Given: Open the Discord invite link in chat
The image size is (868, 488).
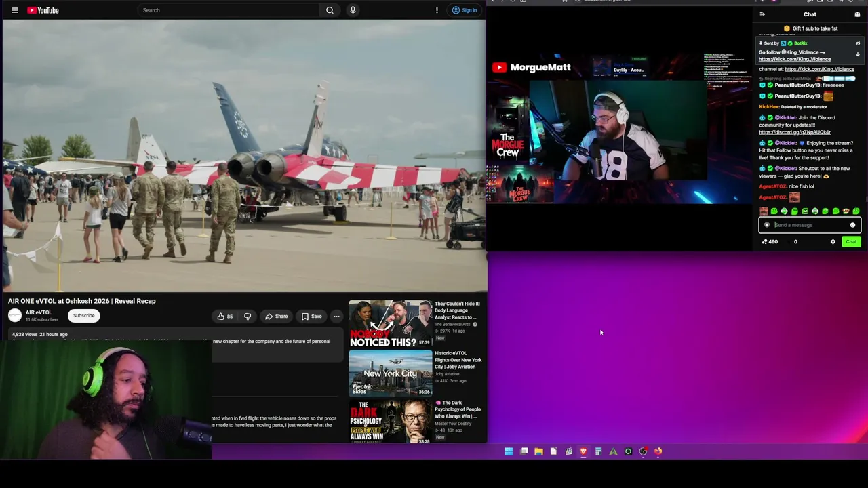Looking at the screenshot, I should click(795, 132).
